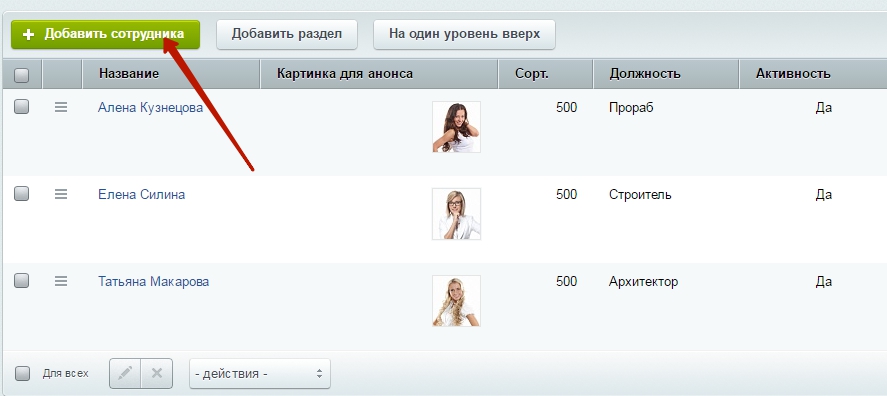Check the box for Елена Силина
The height and width of the screenshot is (396, 887).
click(x=21, y=193)
